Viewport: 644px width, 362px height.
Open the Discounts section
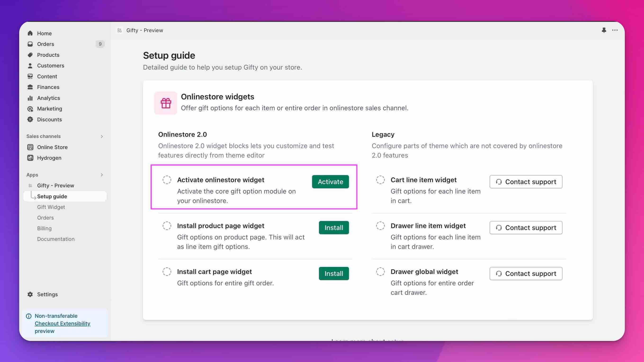click(x=65, y=119)
